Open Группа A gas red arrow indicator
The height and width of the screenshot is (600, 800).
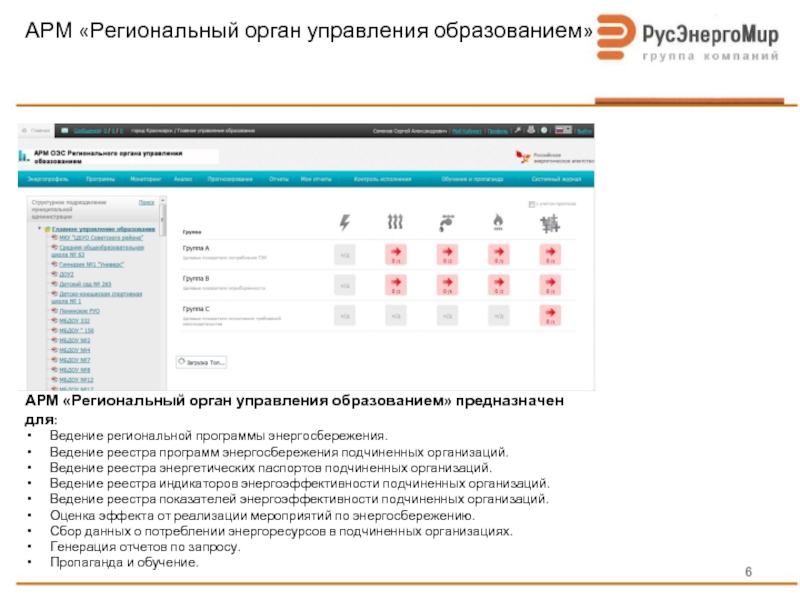tap(499, 254)
